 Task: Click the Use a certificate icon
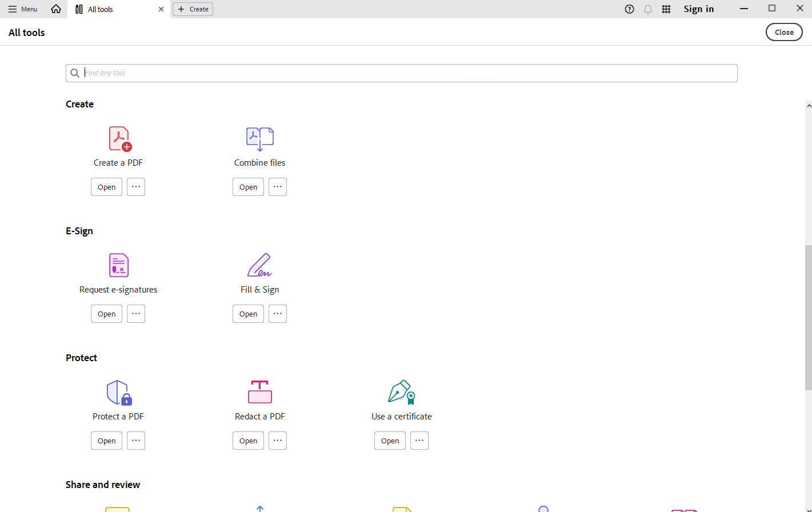coord(401,392)
